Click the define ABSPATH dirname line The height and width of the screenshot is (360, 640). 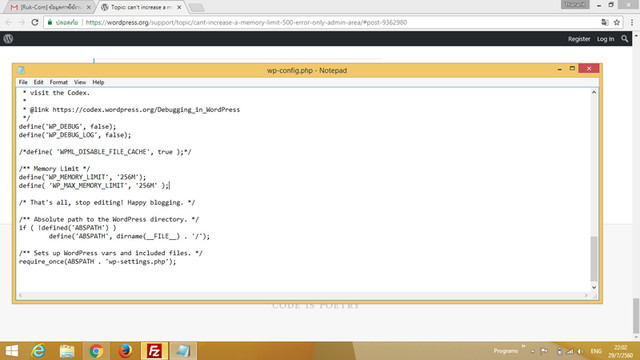click(x=129, y=236)
